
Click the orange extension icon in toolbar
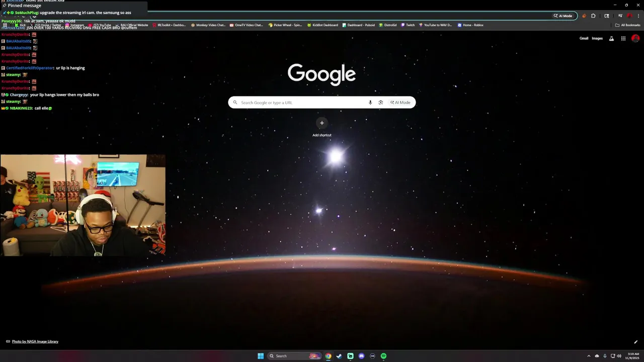[584, 16]
